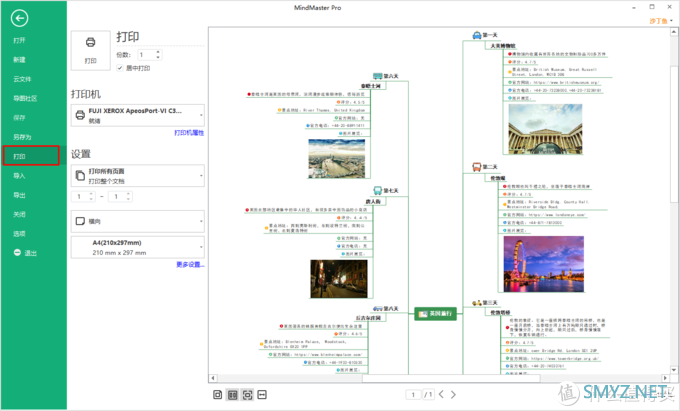This screenshot has width=680, height=411.
Task: Choose 关闭 in the sidebar
Action: tap(19, 214)
